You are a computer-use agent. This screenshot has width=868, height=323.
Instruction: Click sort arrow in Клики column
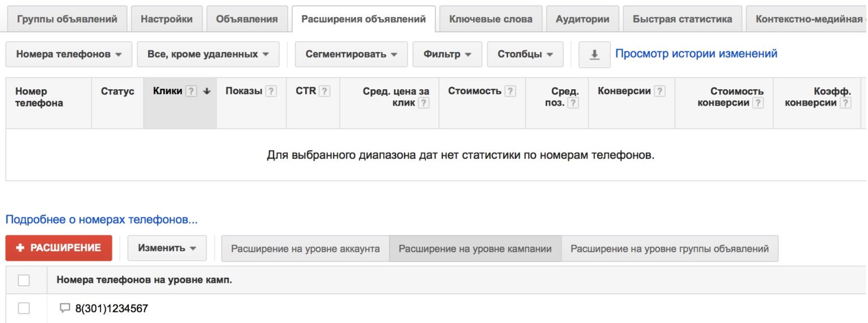pos(206,91)
